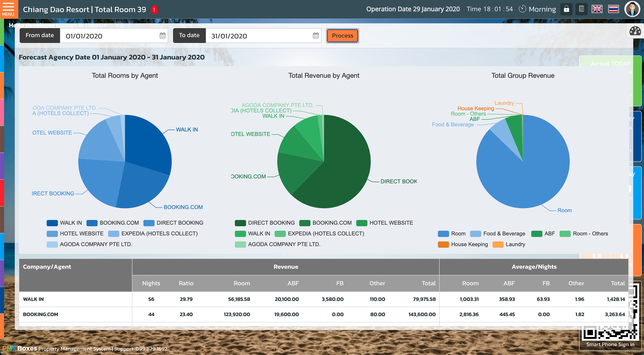644x355 pixels.
Task: Switch language with UK flag icon
Action: click(597, 9)
